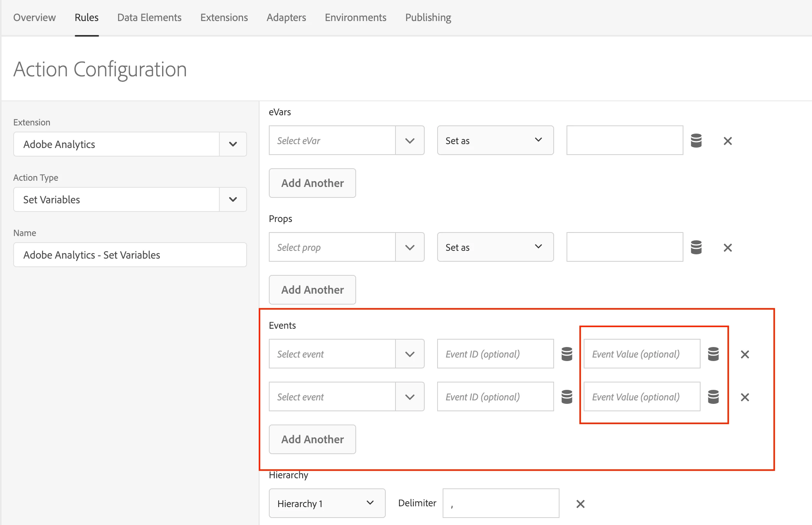This screenshot has height=525, width=812.
Task: Open the Select eVar dropdown
Action: point(410,141)
